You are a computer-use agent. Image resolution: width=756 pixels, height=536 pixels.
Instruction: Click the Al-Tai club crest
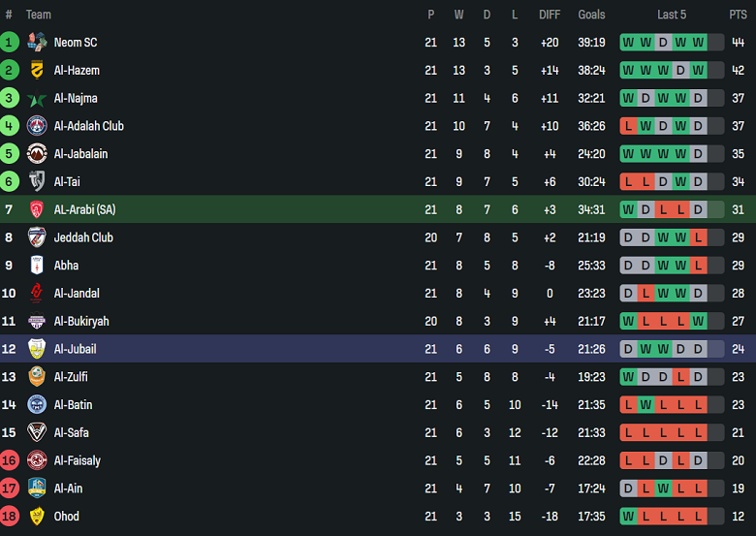click(x=37, y=181)
